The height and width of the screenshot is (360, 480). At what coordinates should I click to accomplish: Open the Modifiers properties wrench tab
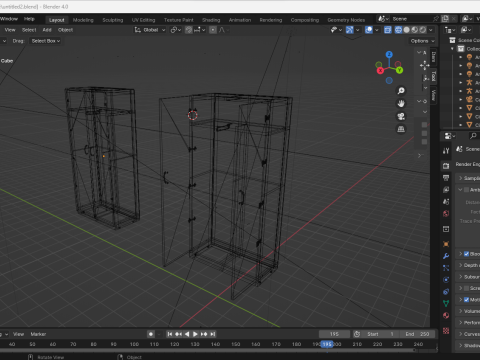(x=446, y=256)
